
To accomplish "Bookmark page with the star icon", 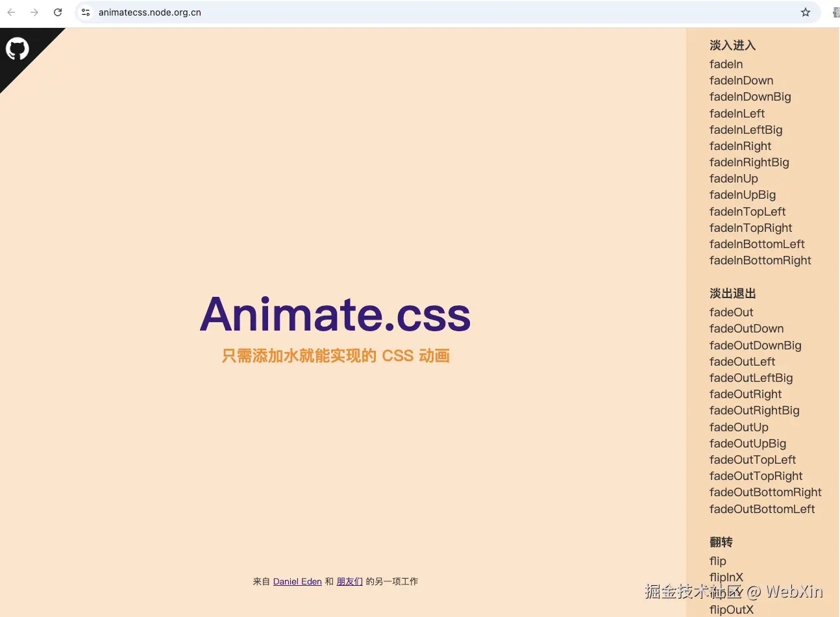I will (806, 12).
